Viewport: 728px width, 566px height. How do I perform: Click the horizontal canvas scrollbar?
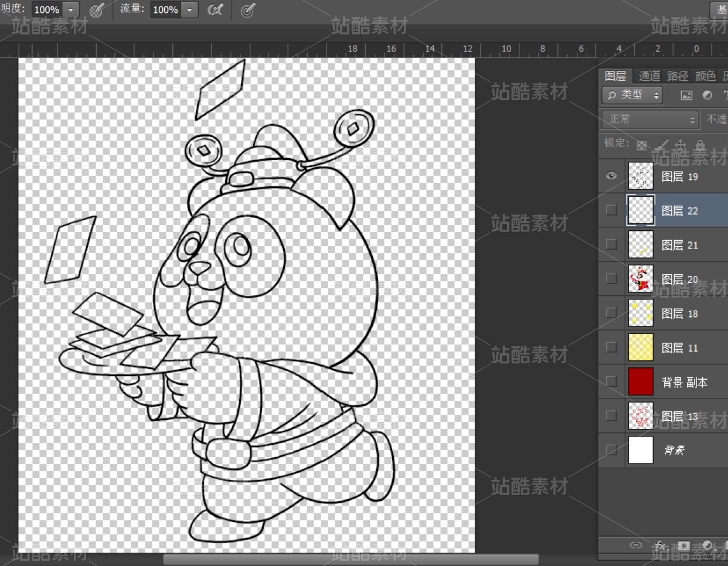click(351, 560)
